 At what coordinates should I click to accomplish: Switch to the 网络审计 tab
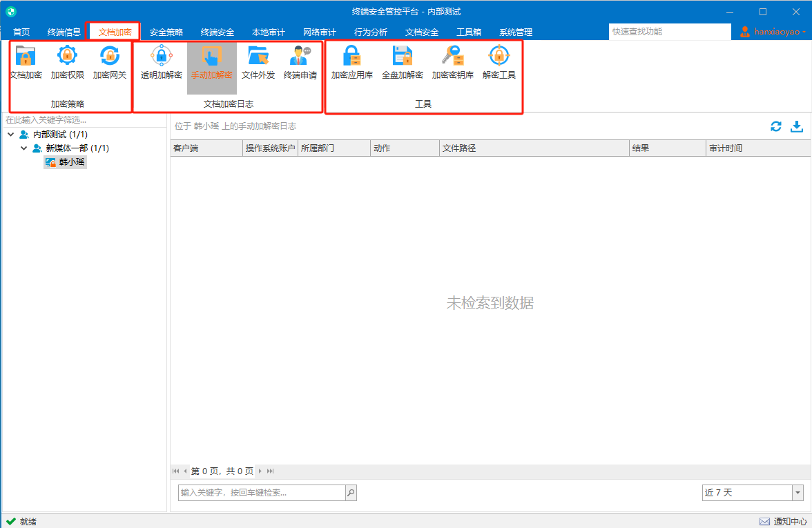tap(320, 32)
